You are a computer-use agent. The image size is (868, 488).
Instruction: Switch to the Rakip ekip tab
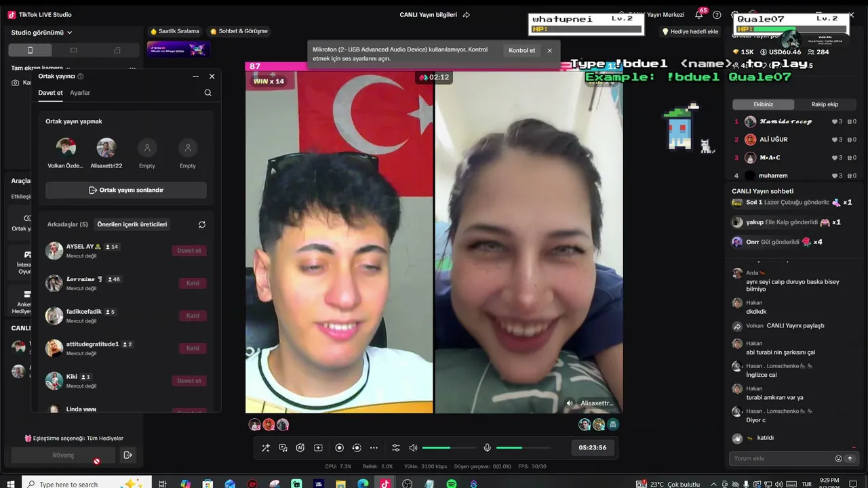pyautogui.click(x=825, y=104)
